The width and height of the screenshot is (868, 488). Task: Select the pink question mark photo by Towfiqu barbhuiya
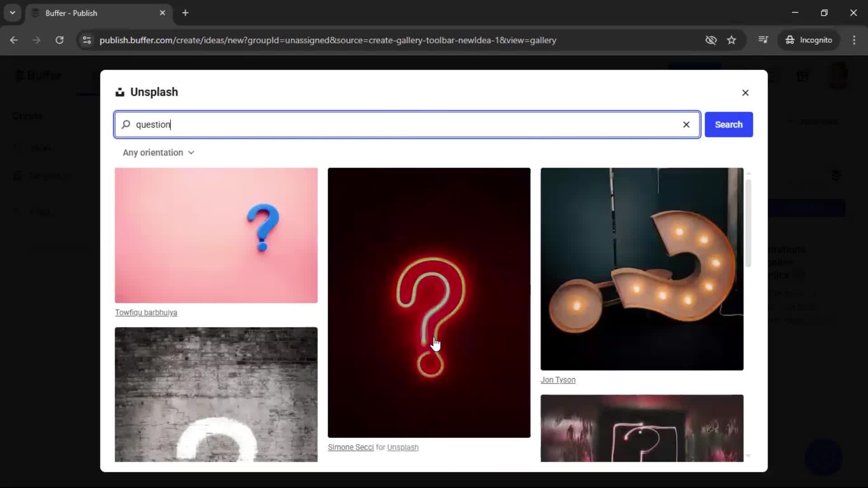coord(216,235)
